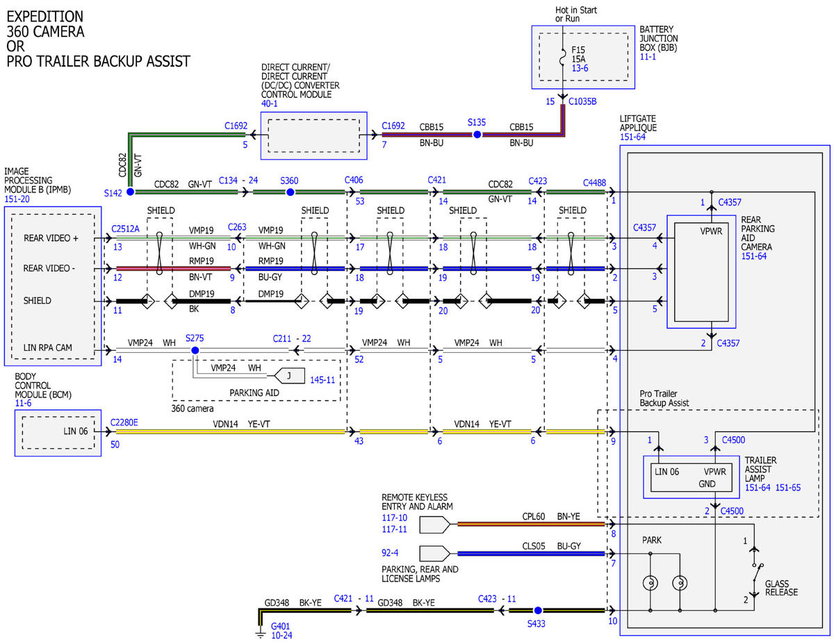Click the S433 ground splice dot
The width and height of the screenshot is (834, 644).
[537, 610]
